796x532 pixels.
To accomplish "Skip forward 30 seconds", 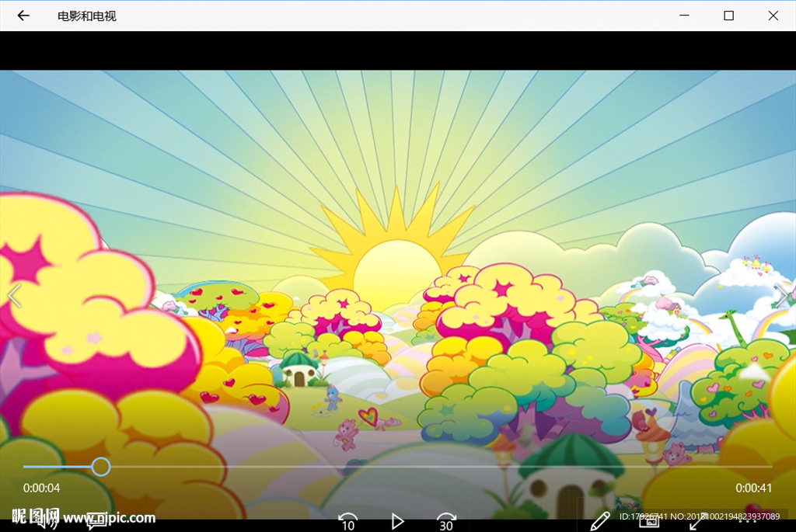I will 446,523.
